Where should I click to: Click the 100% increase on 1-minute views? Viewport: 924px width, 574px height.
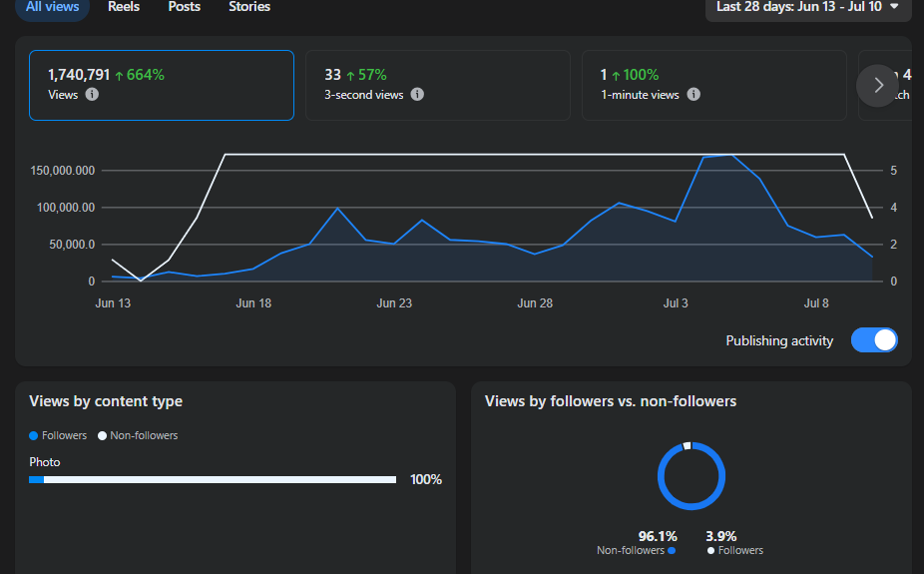(636, 75)
